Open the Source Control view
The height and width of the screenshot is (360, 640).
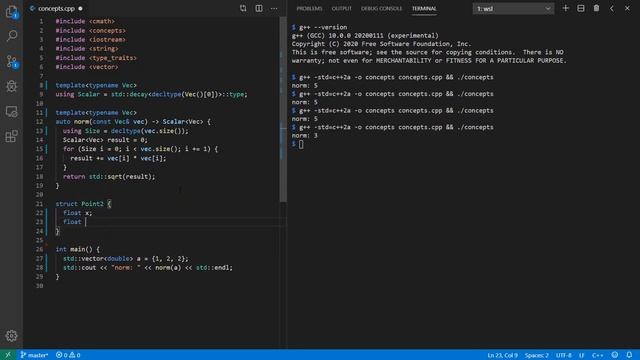coord(11,62)
